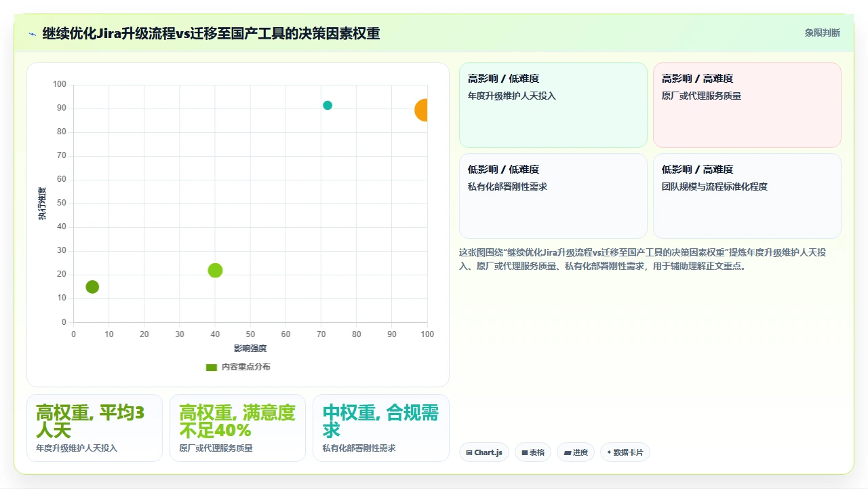
Task: Click 年度升级维护人天投入 in the green quadrant card
Action: point(512,96)
